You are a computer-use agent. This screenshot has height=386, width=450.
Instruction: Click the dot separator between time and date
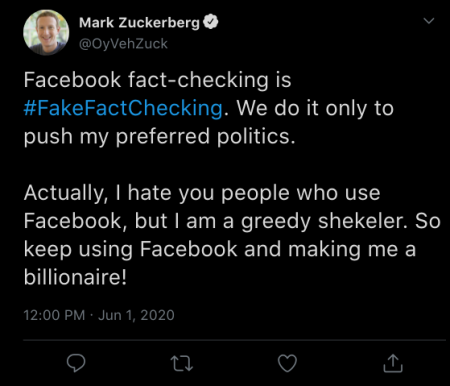click(92, 315)
